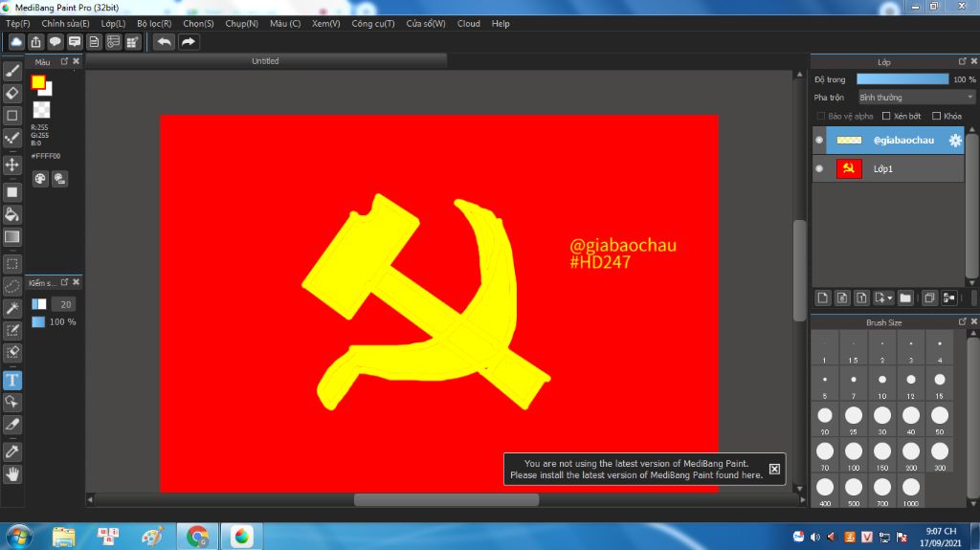Image resolution: width=980 pixels, height=550 pixels.
Task: Enable the Khóa (lock) checkbox
Action: tap(936, 117)
